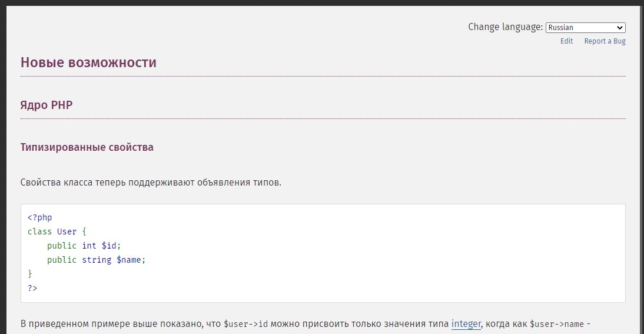Click the Report a Bug link
This screenshot has height=334, width=644.
click(x=605, y=41)
